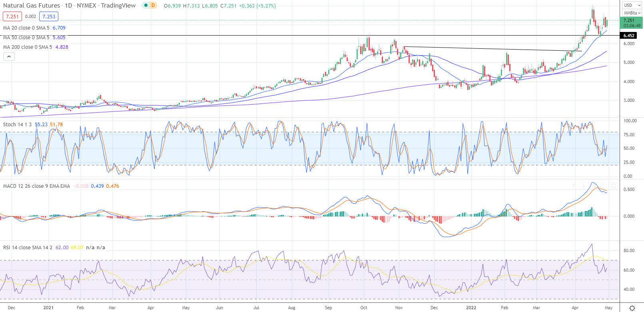
Task: Click the Natural Gas Futures chart title
Action: (x=32, y=6)
